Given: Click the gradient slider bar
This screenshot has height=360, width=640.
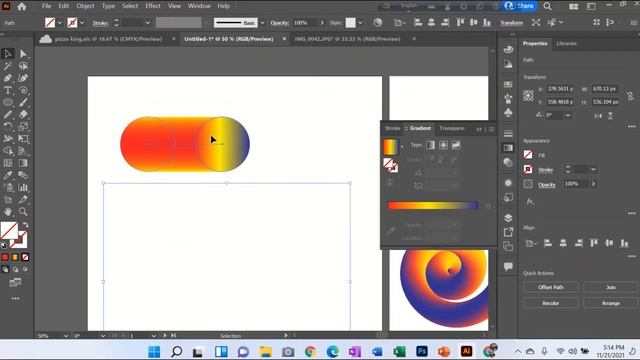Looking at the screenshot, I should pyautogui.click(x=433, y=205).
